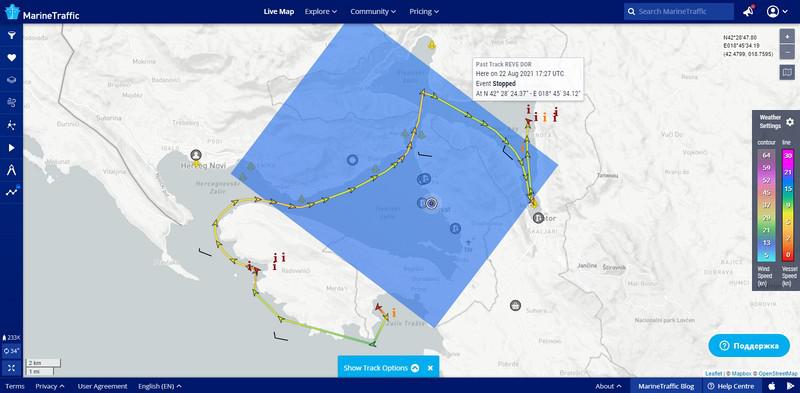Image resolution: width=800 pixels, height=393 pixels.
Task: Open the wind weather overlay icon
Action: pos(11,103)
